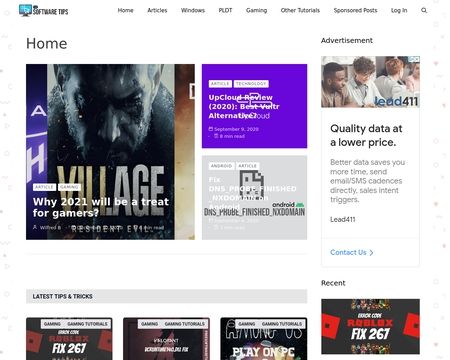Screen dimensions: 450x360
Task: Open the UpCloud Review article title
Action: click(244, 106)
